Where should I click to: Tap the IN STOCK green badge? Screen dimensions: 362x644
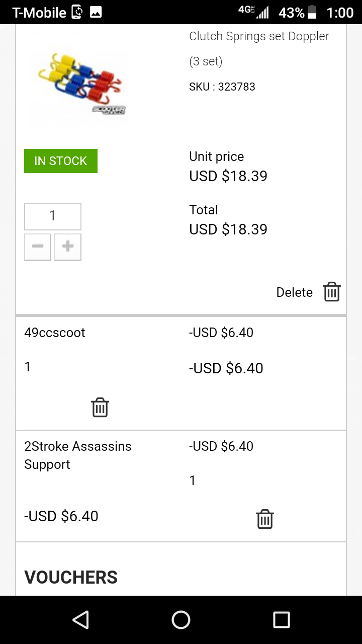pyautogui.click(x=61, y=161)
